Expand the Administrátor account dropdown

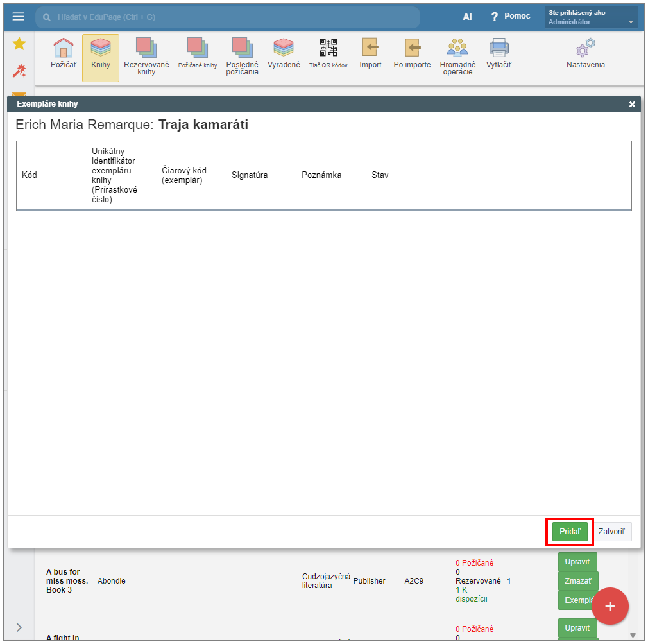(x=591, y=17)
